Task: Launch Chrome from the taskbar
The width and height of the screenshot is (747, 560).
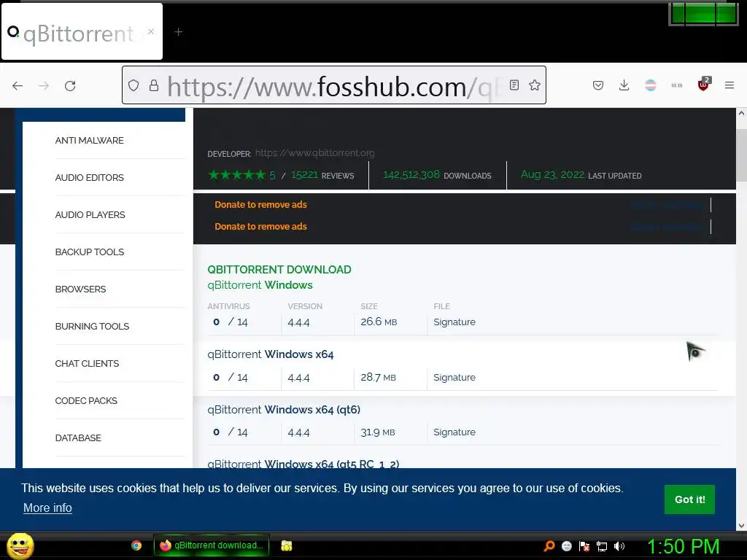Action: 136,545
